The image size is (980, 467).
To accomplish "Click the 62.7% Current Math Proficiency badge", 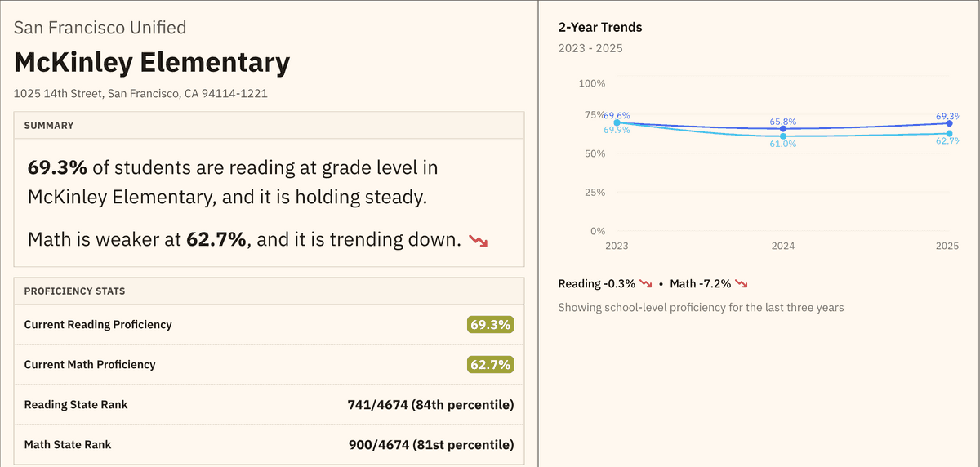I will coord(491,364).
